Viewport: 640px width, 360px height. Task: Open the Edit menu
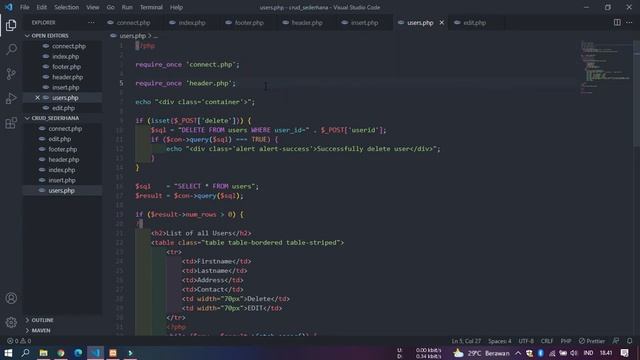(x=42, y=7)
